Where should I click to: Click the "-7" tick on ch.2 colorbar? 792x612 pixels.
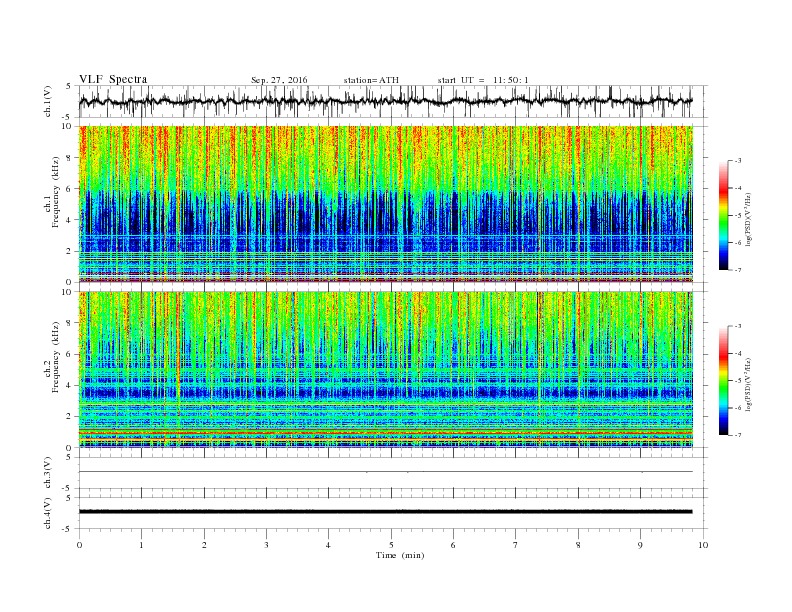point(738,435)
